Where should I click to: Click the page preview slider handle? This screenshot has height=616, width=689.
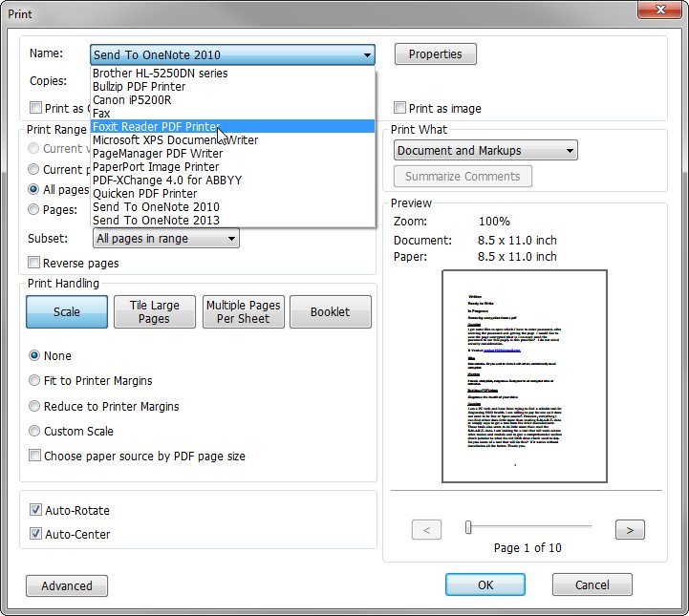468,527
